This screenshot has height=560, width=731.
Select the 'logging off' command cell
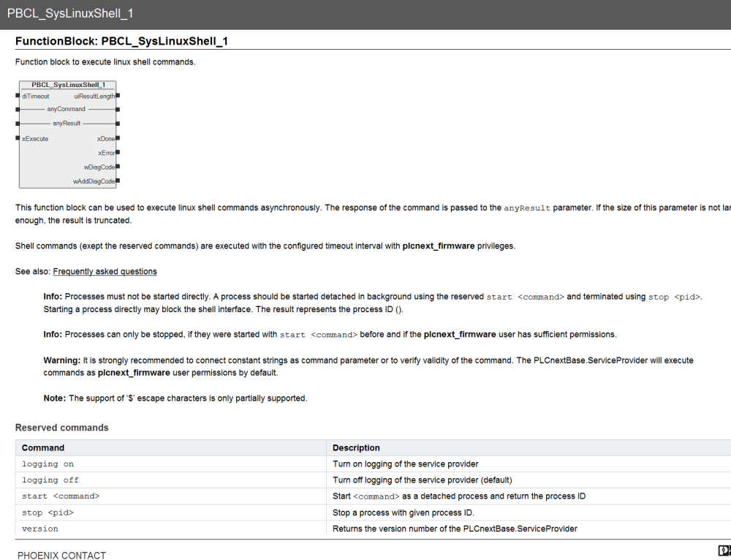50,480
